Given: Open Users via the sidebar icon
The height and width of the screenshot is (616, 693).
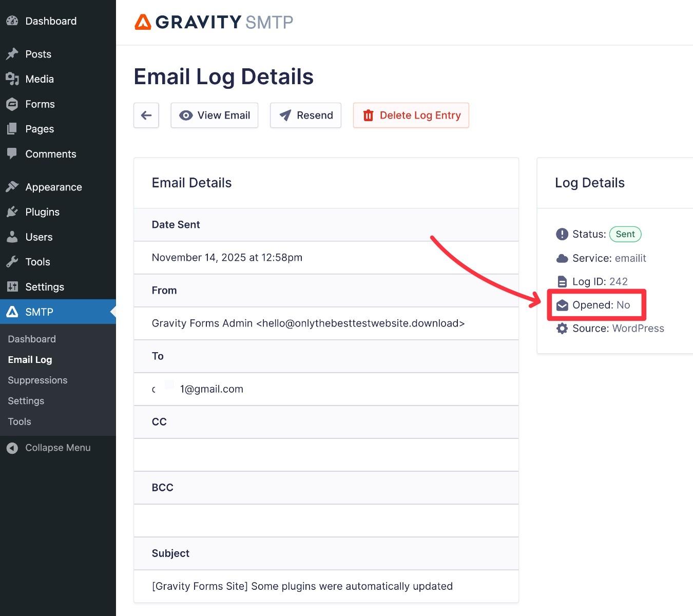Looking at the screenshot, I should tap(12, 237).
